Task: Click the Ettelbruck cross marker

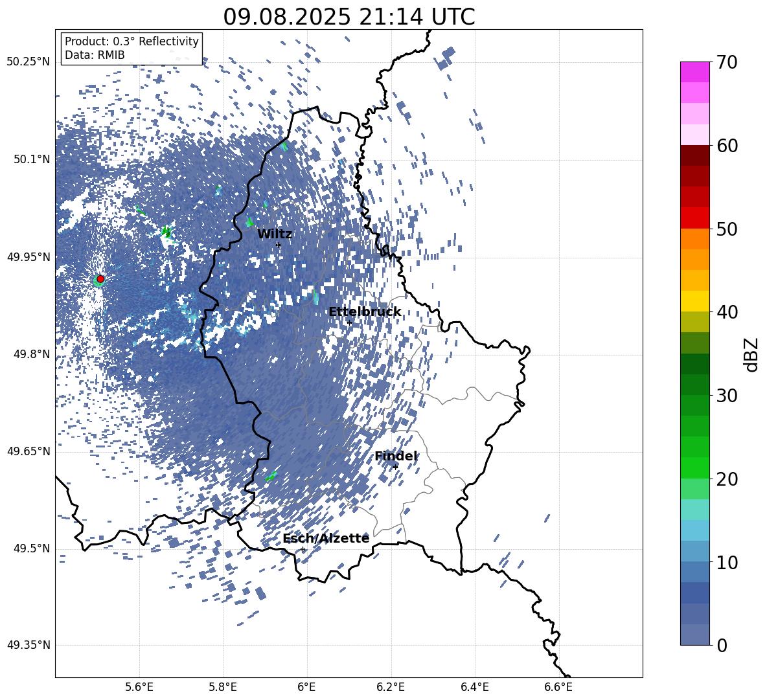Action: coord(349,322)
